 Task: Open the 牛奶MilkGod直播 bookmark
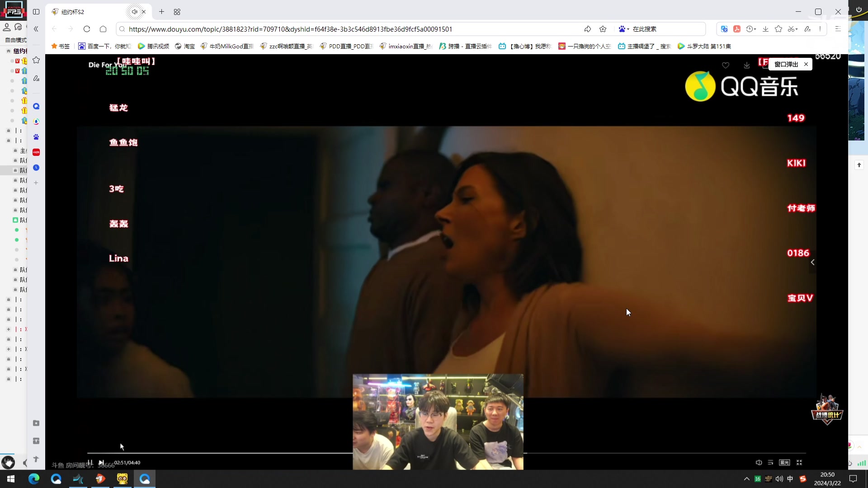227,46
